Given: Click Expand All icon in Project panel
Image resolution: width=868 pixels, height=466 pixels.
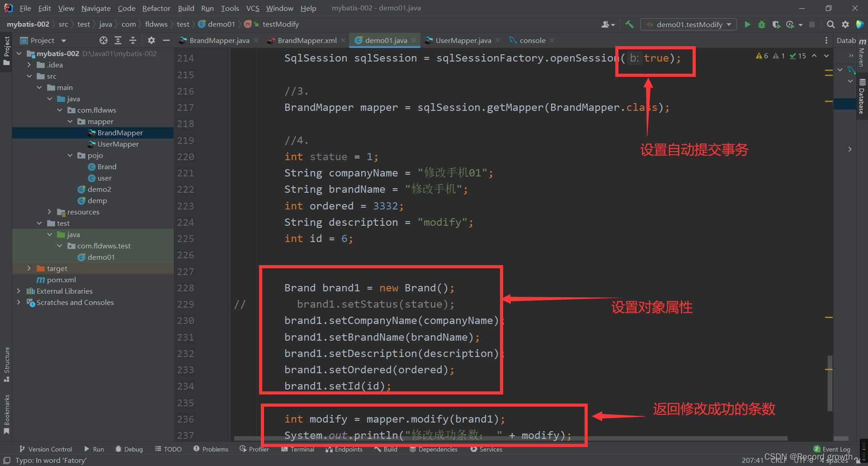Looking at the screenshot, I should pyautogui.click(x=118, y=40).
